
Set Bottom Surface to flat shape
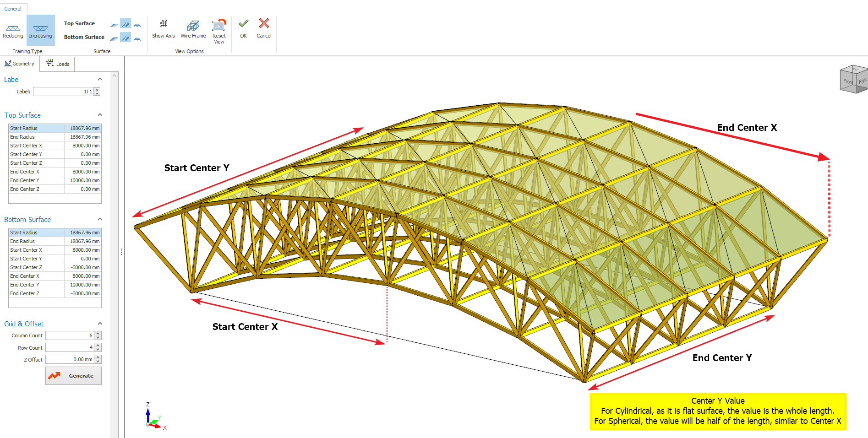[114, 38]
